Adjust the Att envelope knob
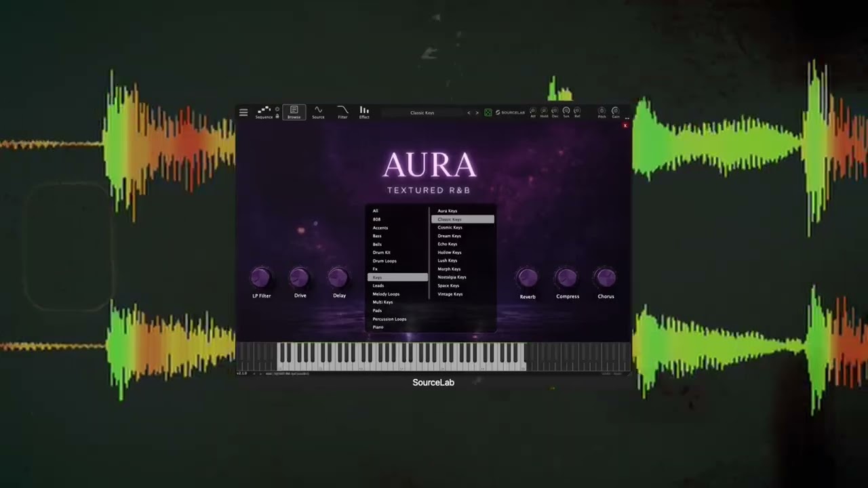 click(x=533, y=110)
